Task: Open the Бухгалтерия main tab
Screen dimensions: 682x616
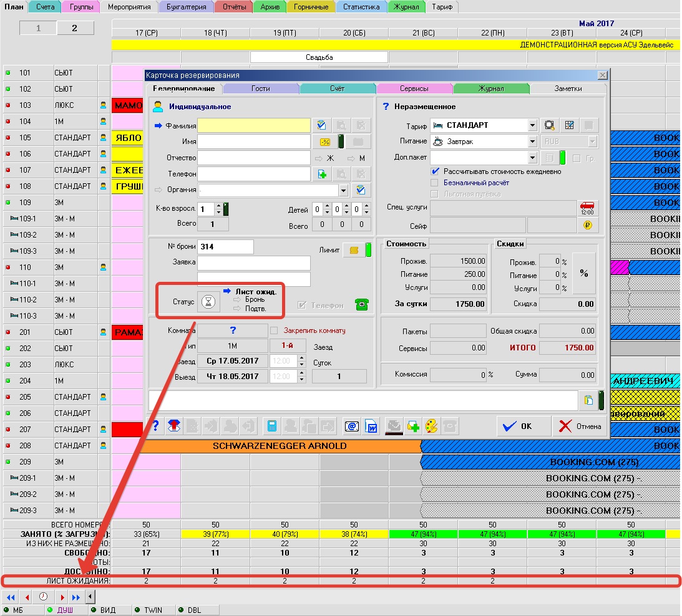Action: point(186,7)
